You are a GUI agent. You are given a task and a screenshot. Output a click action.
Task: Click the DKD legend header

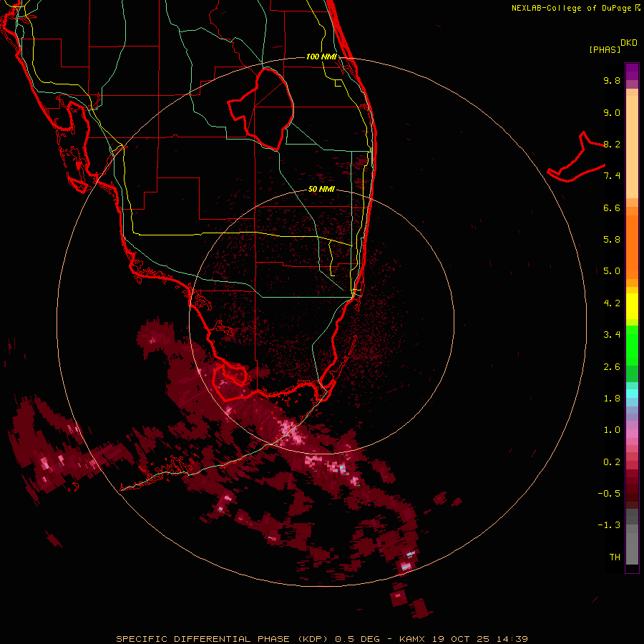click(629, 43)
